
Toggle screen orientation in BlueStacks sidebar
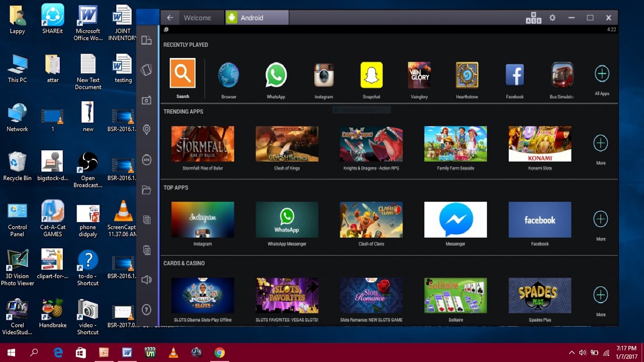[146, 40]
